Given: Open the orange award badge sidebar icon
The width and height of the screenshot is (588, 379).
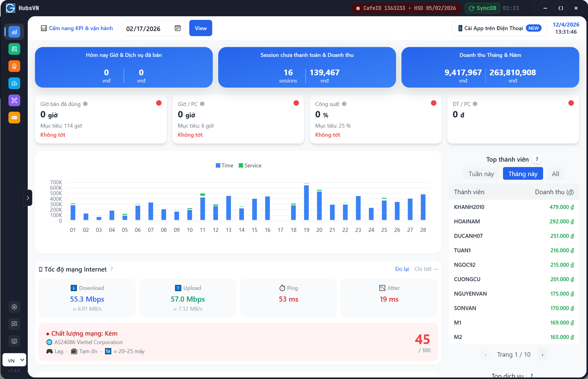Looking at the screenshot, I should coord(14,66).
